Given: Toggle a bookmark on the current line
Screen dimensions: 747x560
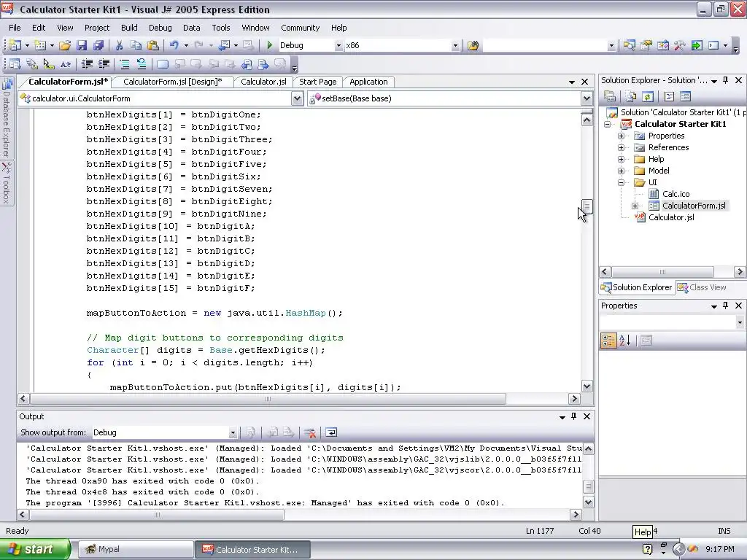Looking at the screenshot, I should coord(163,64).
